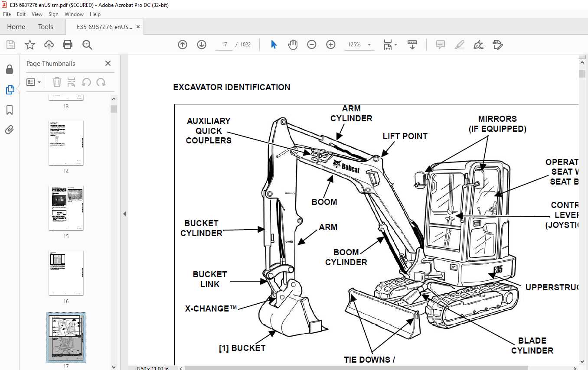Open thumbnail options dropdown menu

33,82
